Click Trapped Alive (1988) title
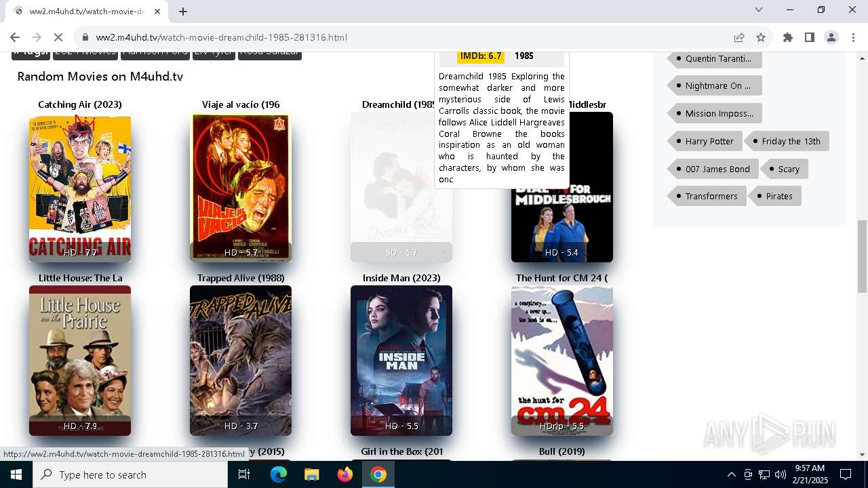This screenshot has width=868, height=488. pyautogui.click(x=241, y=278)
